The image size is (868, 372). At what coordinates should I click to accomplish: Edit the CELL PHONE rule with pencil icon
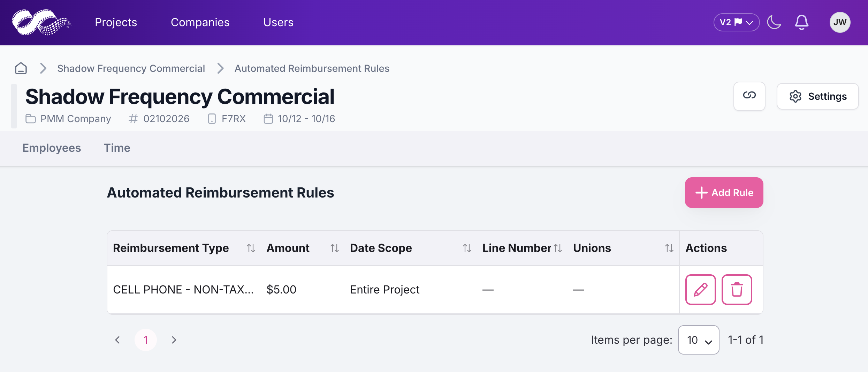coord(700,290)
